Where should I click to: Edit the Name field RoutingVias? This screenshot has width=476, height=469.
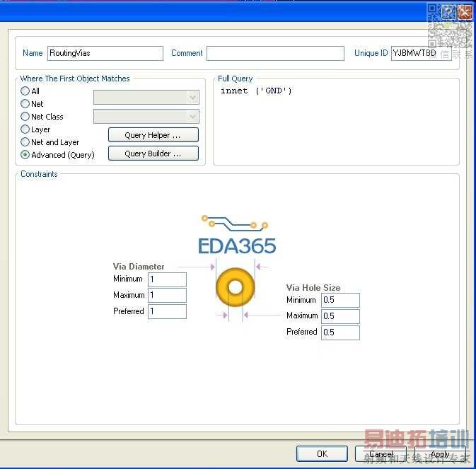(x=105, y=53)
